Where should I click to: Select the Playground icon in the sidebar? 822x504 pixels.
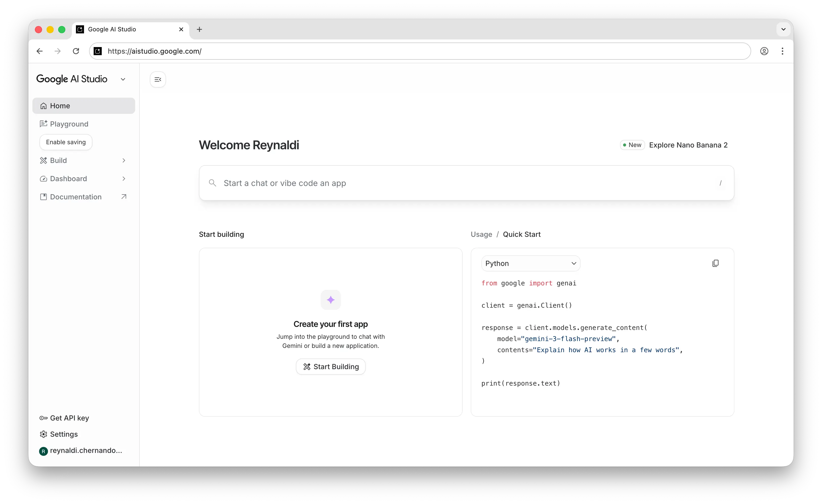coord(43,124)
